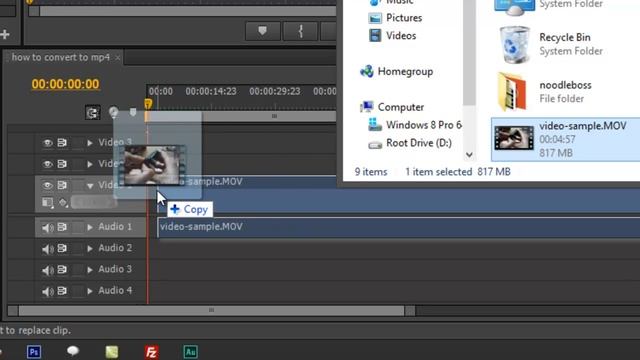
Task: Click the mark in bracket button
Action: (300, 31)
